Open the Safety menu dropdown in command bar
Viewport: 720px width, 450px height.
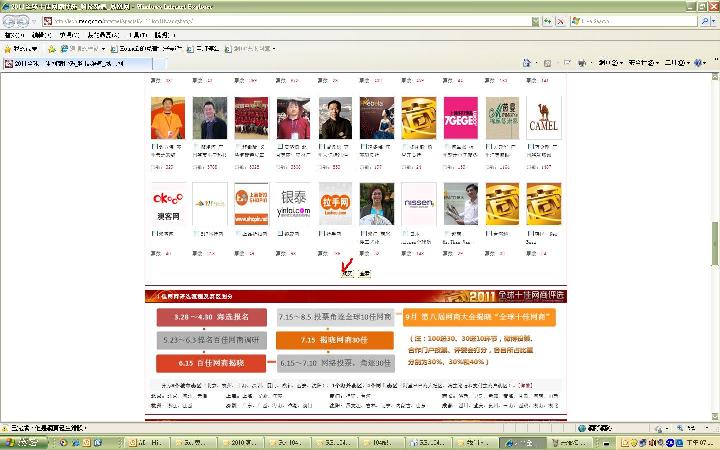[643, 63]
